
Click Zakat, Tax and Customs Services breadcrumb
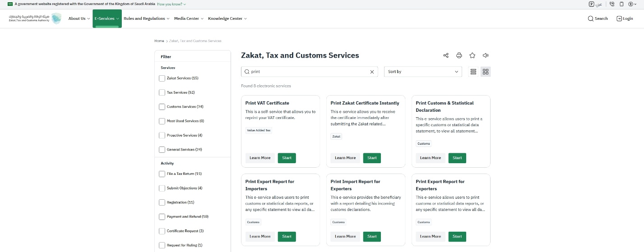click(195, 41)
